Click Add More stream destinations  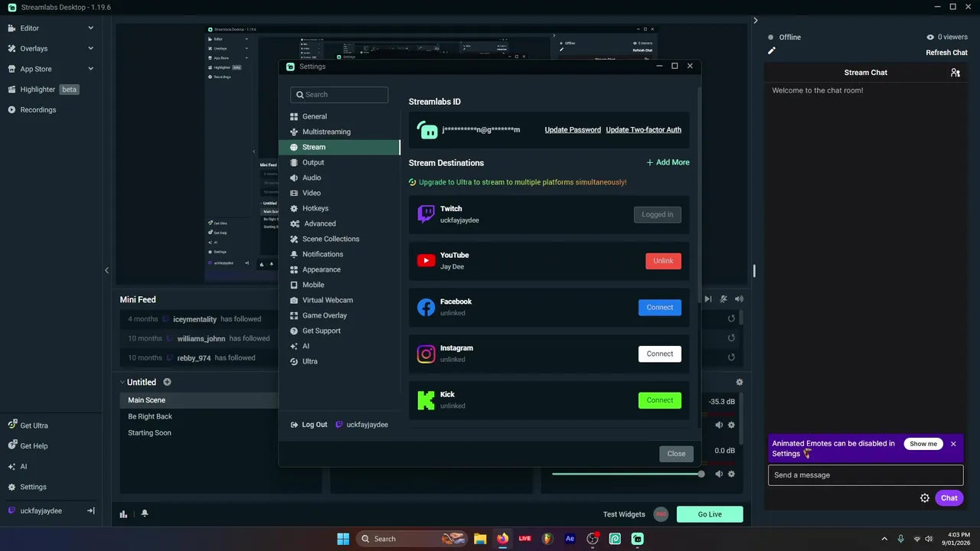(x=668, y=162)
